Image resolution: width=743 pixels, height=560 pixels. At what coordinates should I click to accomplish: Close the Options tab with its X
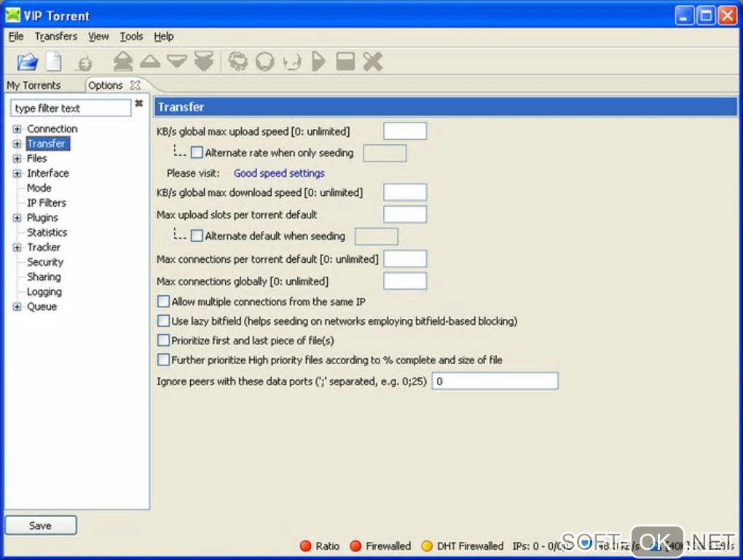coord(135,85)
